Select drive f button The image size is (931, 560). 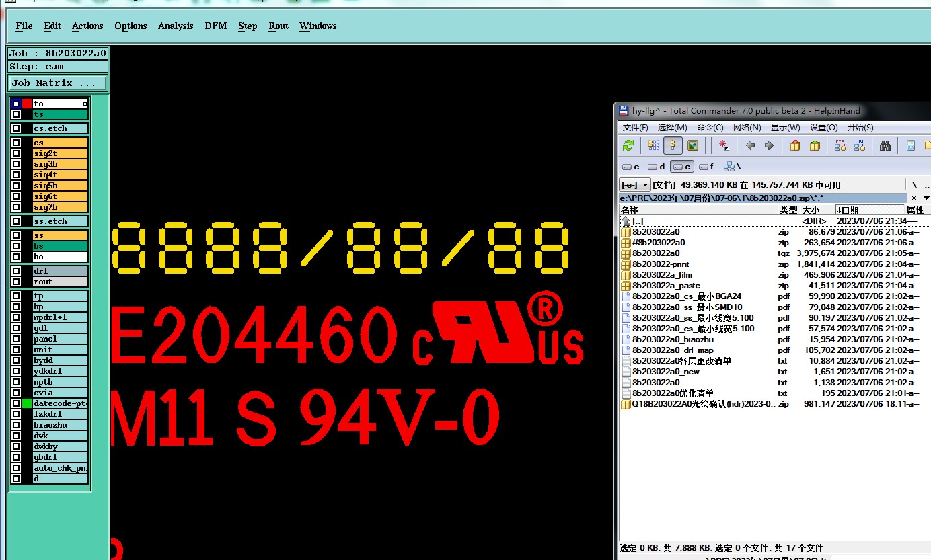[706, 167]
